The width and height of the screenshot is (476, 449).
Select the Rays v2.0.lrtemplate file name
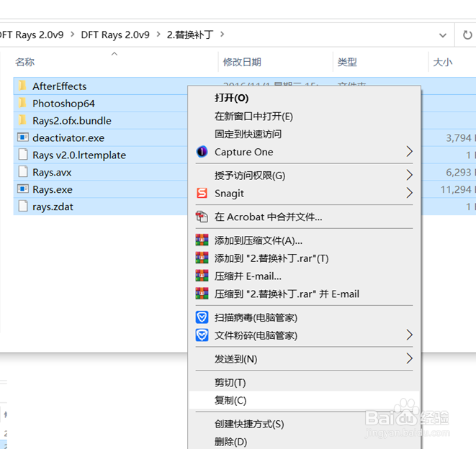(79, 155)
